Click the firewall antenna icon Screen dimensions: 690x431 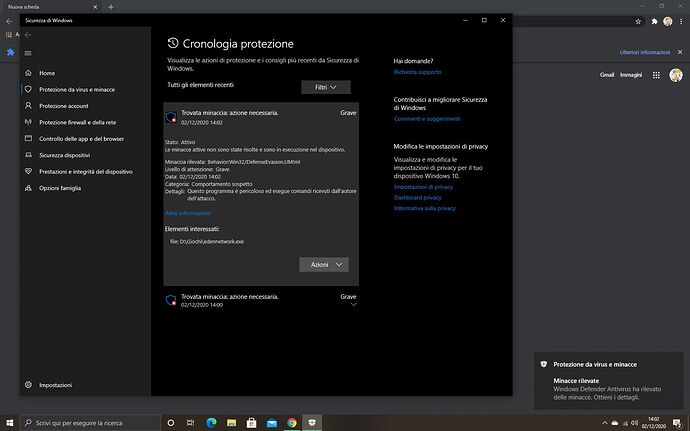(28, 122)
